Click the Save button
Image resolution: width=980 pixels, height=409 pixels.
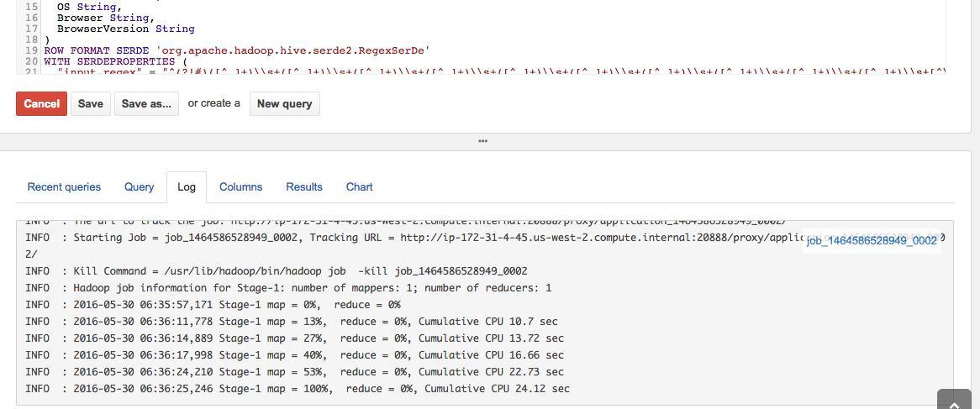91,104
